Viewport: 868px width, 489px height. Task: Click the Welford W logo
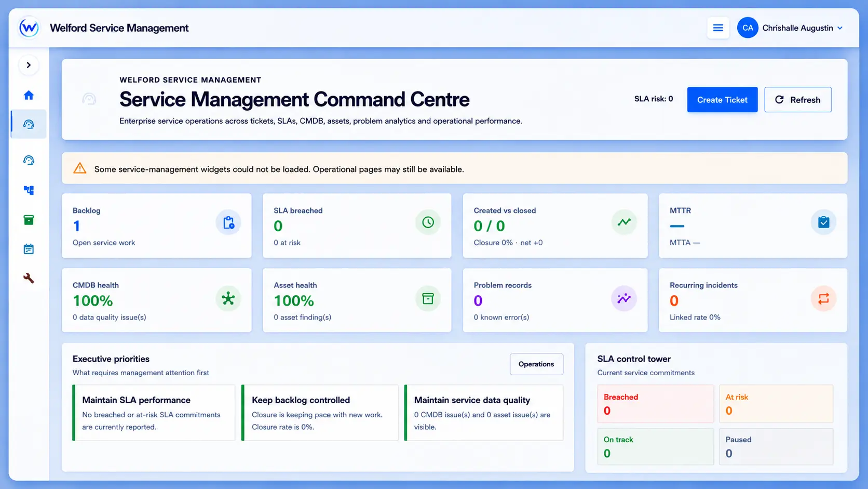[29, 28]
